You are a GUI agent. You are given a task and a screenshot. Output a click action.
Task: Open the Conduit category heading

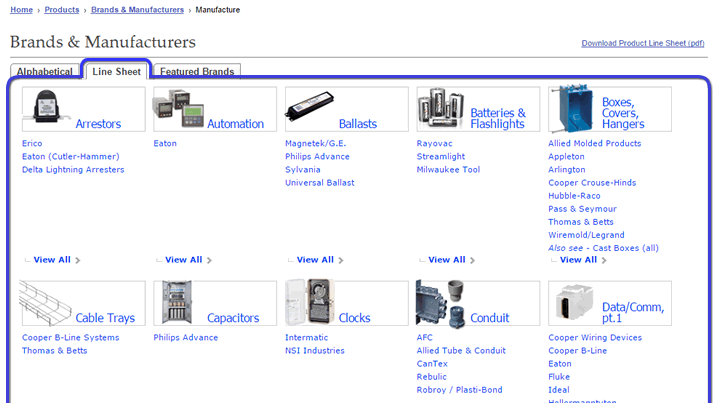click(490, 318)
